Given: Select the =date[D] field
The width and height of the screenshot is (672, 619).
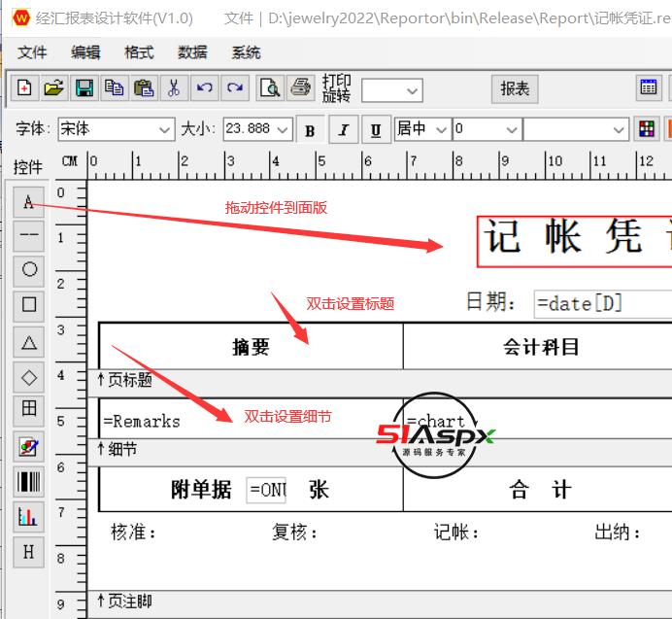Looking at the screenshot, I should (x=603, y=304).
